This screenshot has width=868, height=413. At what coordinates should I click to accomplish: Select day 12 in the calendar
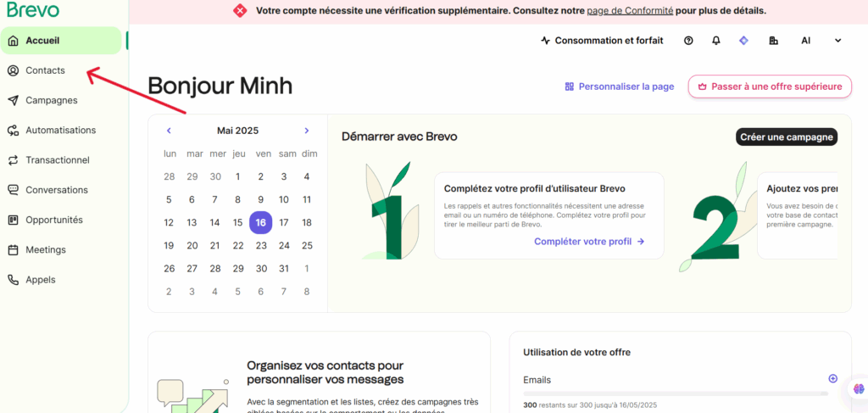(169, 222)
